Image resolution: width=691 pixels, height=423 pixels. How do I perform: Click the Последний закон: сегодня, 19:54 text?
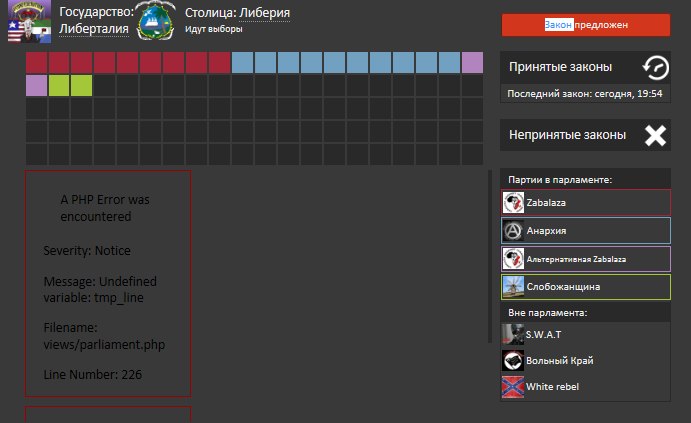pos(585,93)
